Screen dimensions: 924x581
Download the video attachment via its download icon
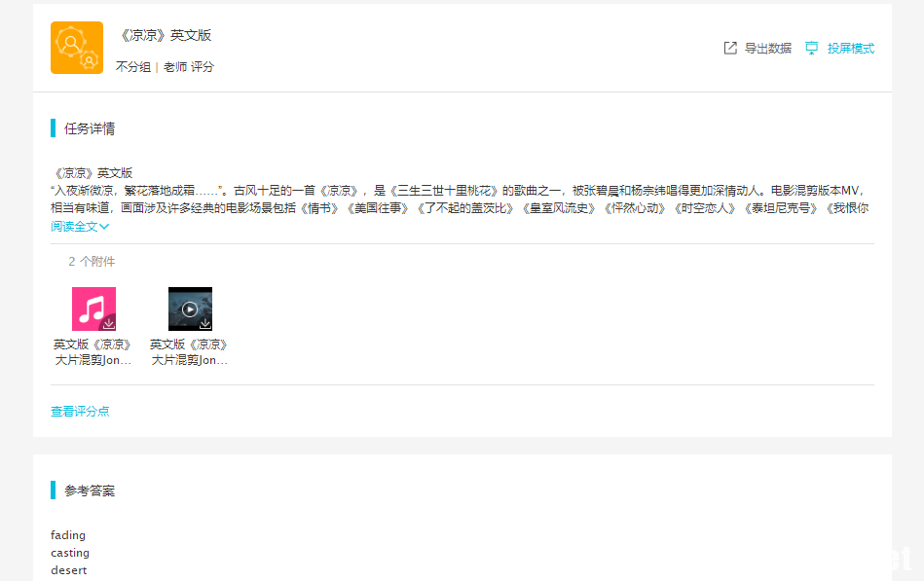pos(205,323)
